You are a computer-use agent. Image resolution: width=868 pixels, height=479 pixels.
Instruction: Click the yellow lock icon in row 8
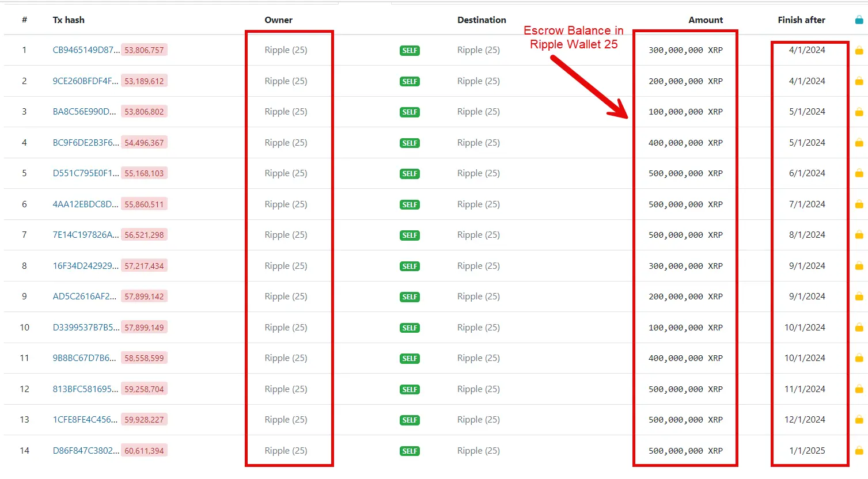859,266
